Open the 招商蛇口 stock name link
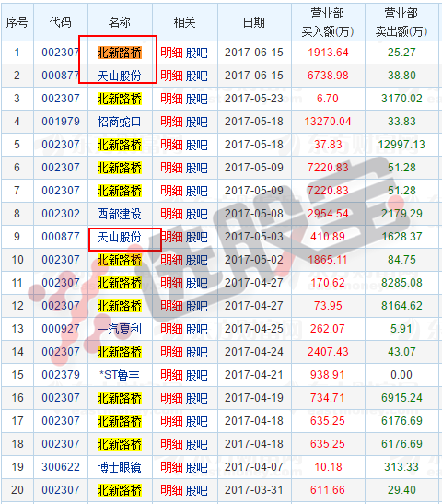 pos(119,122)
